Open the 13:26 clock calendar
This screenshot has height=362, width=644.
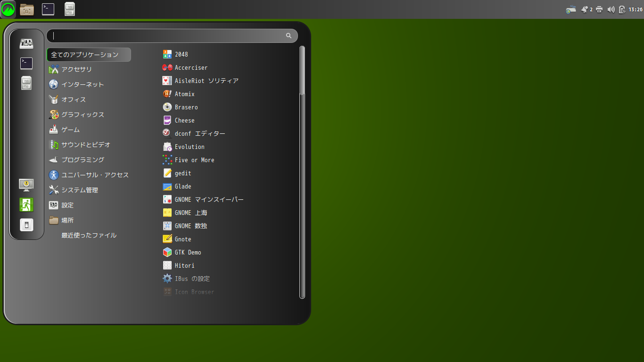(636, 9)
